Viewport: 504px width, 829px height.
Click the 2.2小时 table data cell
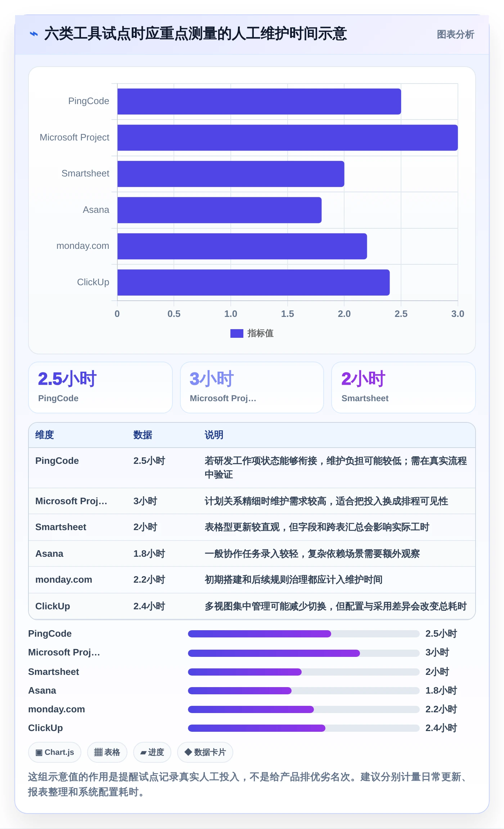(x=149, y=580)
